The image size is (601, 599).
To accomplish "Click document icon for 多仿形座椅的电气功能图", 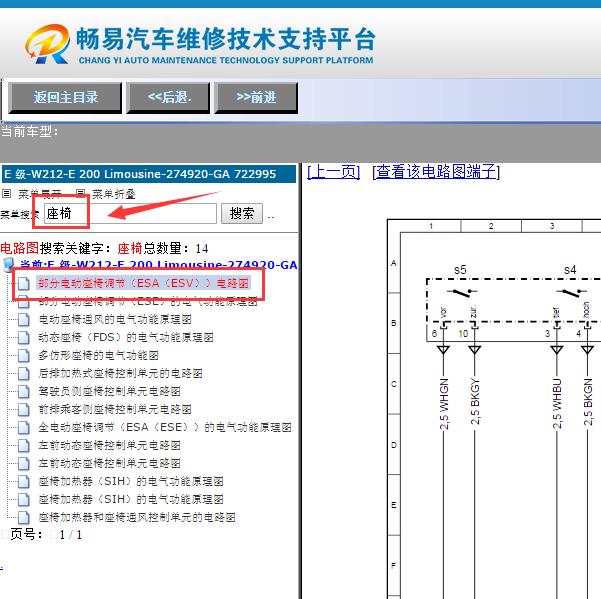I will (23, 355).
